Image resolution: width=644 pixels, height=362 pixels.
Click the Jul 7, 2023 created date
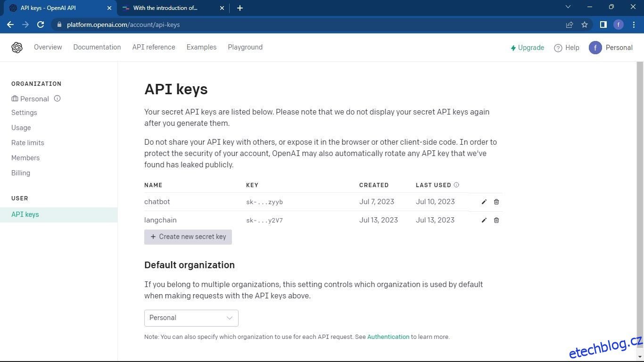[377, 202]
